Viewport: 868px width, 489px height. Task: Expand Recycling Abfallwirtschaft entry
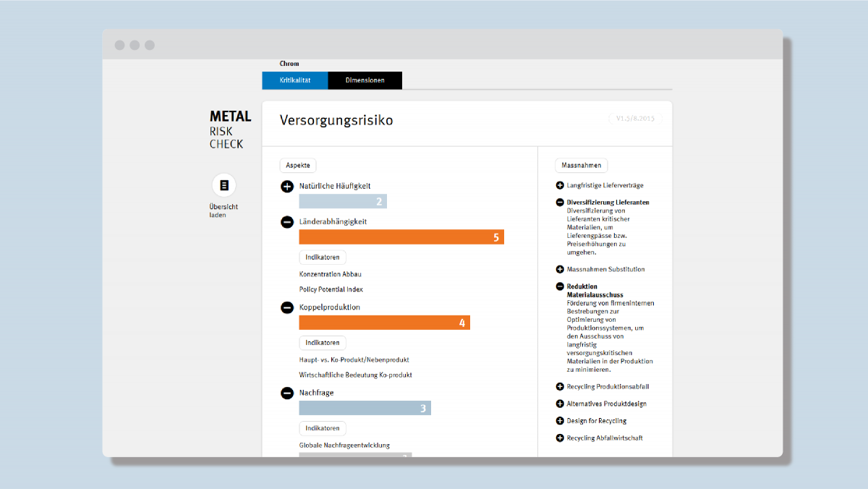(x=599, y=438)
